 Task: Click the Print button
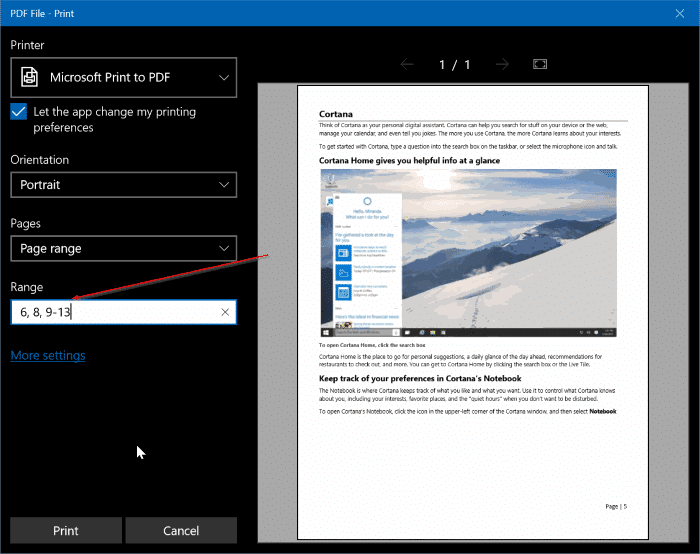coord(66,530)
